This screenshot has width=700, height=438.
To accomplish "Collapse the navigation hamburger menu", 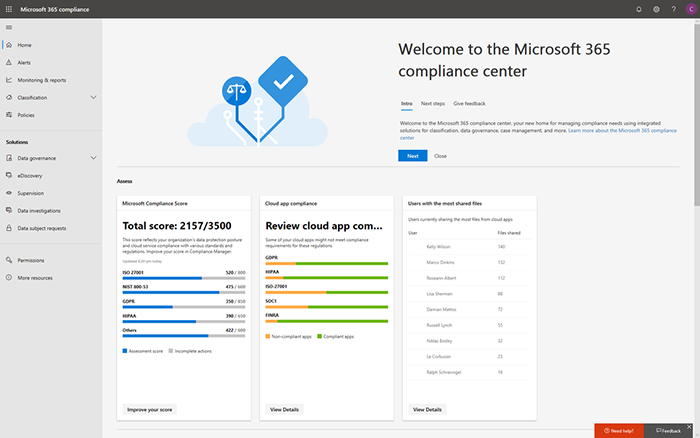I will point(9,28).
